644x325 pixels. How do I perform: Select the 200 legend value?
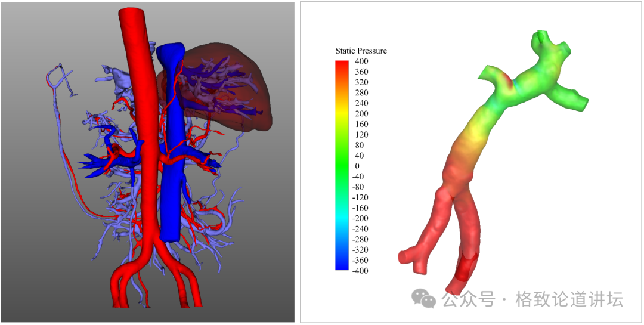pyautogui.click(x=363, y=114)
